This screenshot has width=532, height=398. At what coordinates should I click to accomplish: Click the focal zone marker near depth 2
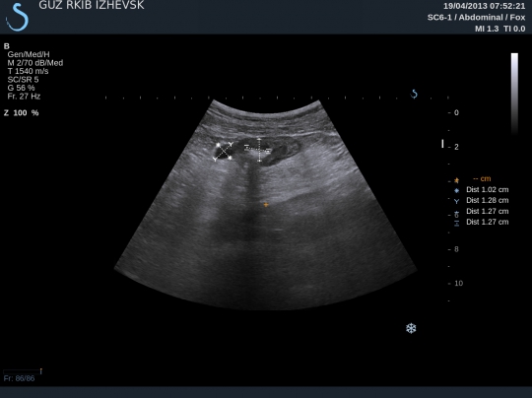(442, 144)
